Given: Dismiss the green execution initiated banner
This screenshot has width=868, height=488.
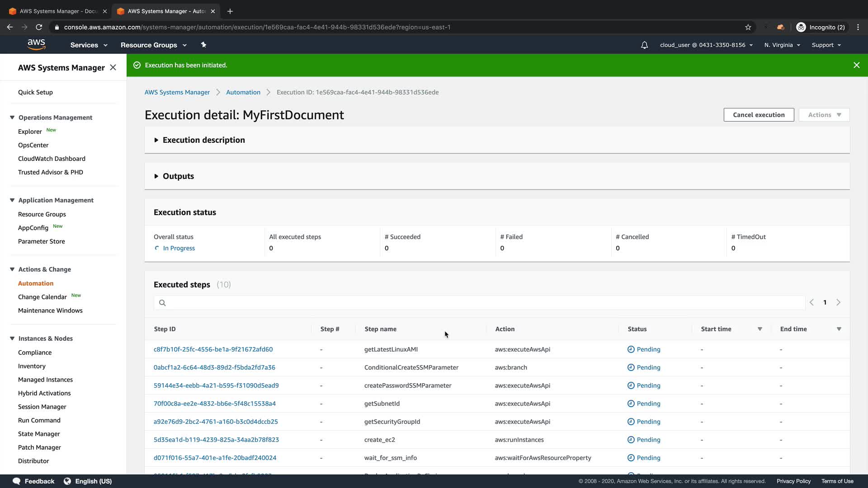Looking at the screenshot, I should pyautogui.click(x=856, y=65).
